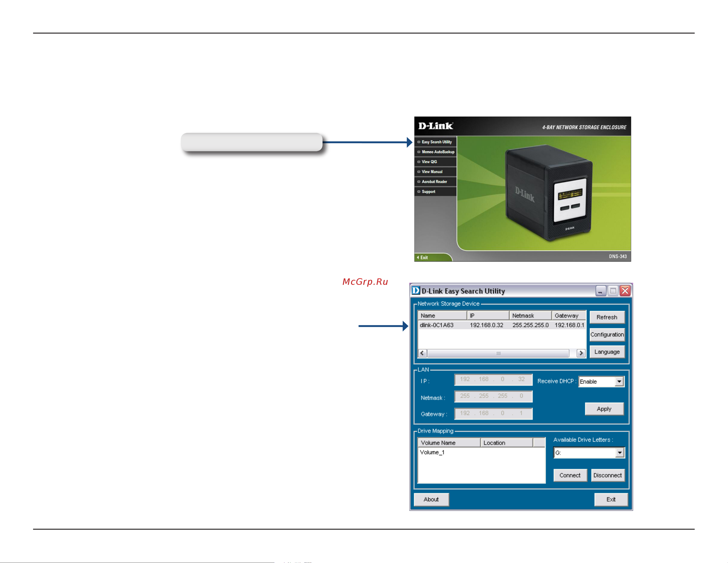Viewport: 728px width, 563px height.
Task: Click the Language button
Action: coord(607,352)
